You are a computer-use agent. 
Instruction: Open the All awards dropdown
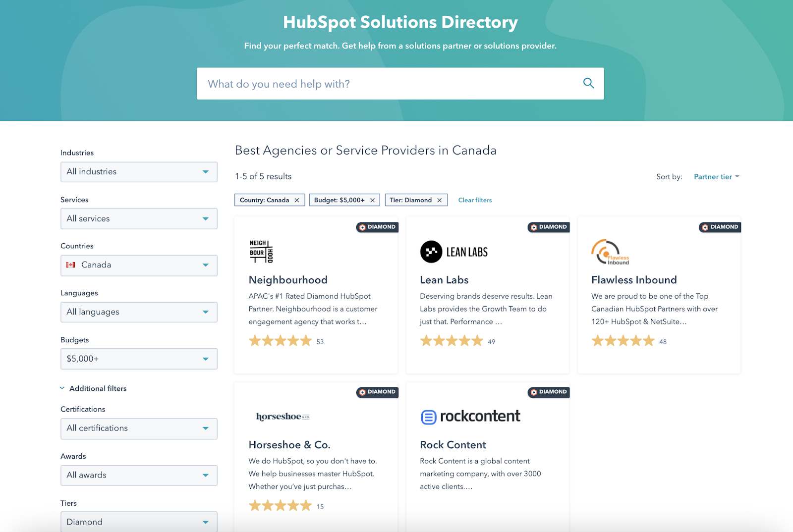(x=139, y=476)
